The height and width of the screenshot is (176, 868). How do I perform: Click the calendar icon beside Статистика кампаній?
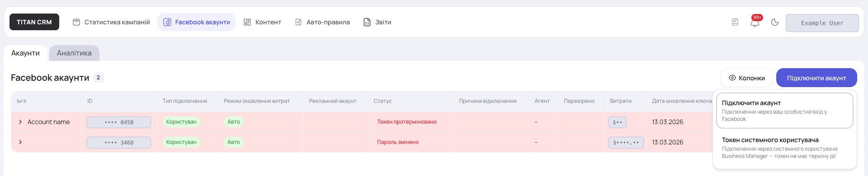[76, 22]
